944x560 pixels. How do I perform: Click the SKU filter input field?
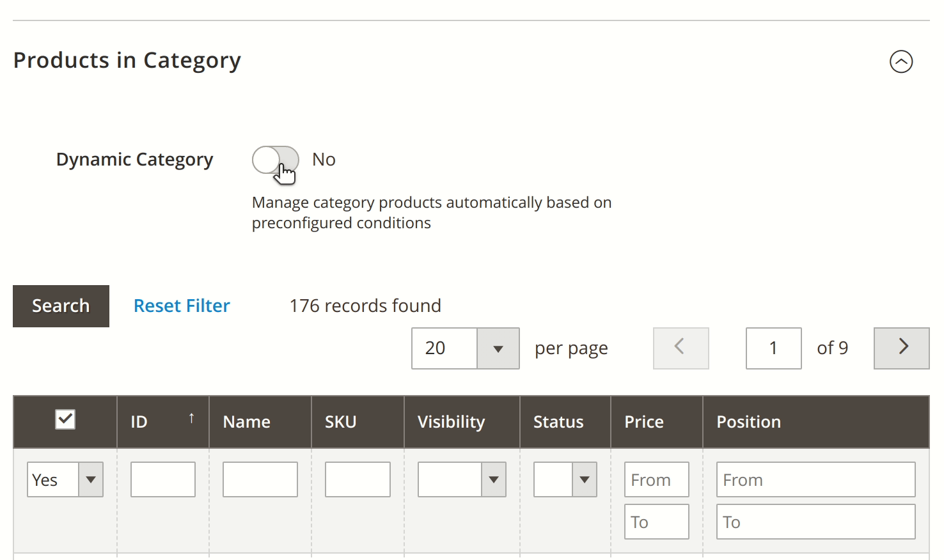click(x=358, y=479)
